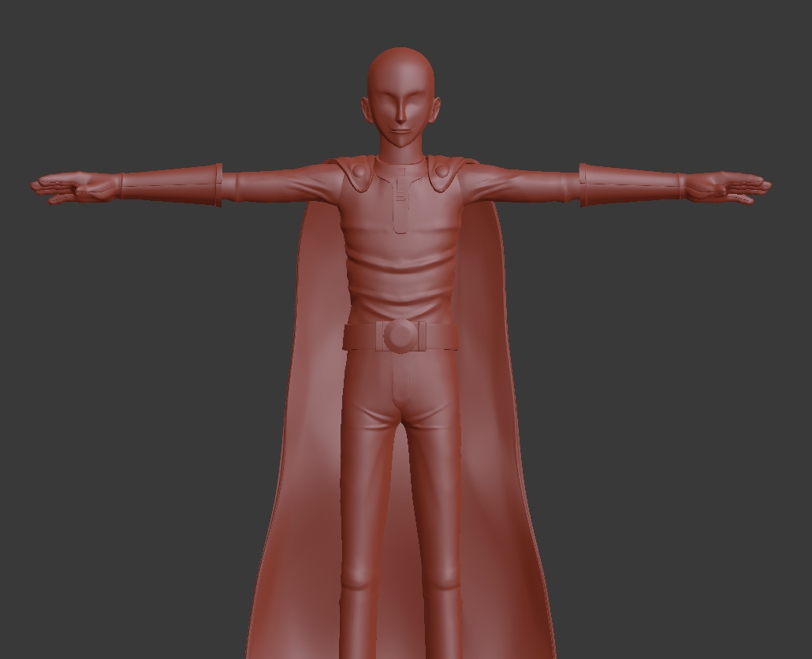Click the round belt buckle on the model
Viewport: 812px width, 659px height.
400,337
